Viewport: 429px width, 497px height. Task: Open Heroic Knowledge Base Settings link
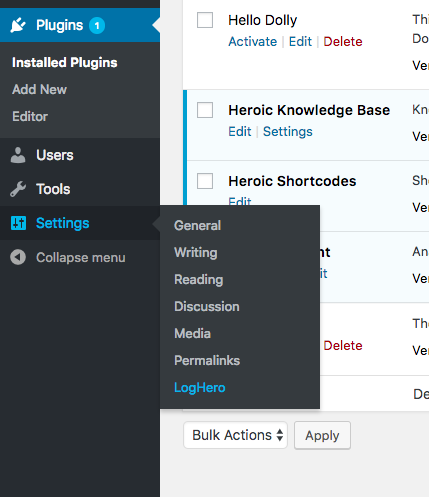pos(288,132)
